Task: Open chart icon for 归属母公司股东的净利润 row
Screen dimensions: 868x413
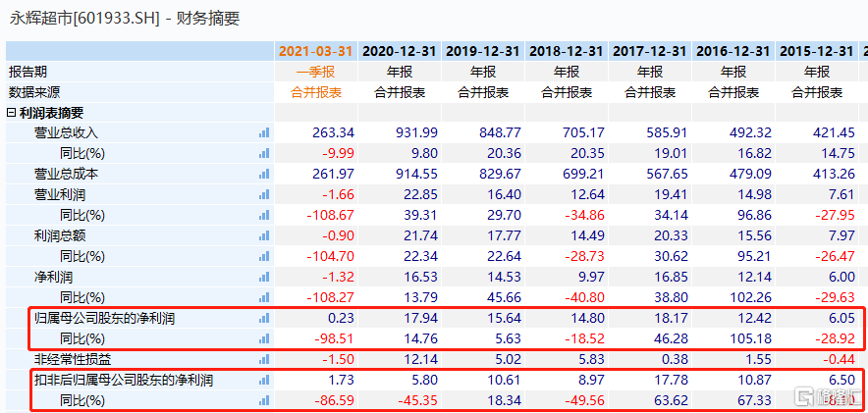Action: coord(264,319)
